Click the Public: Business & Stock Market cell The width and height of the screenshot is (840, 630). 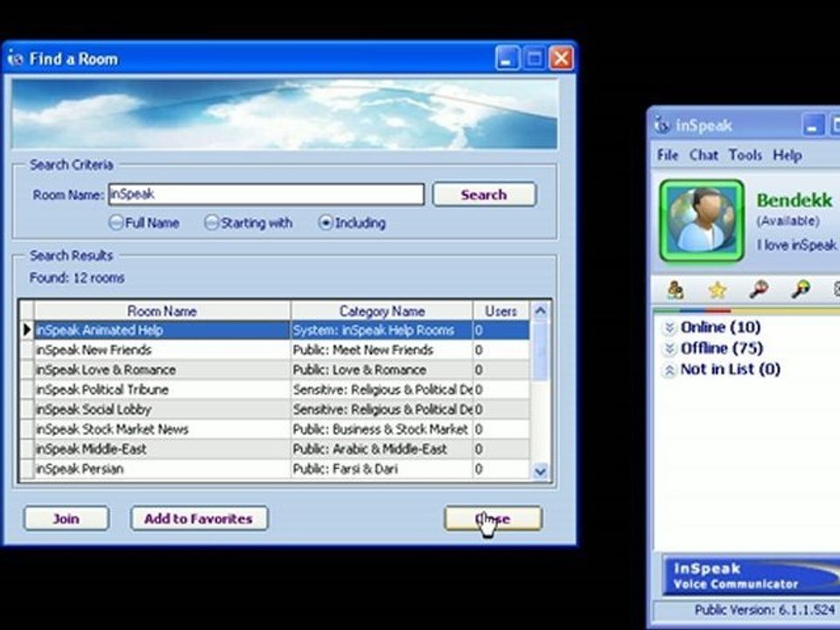(x=382, y=429)
